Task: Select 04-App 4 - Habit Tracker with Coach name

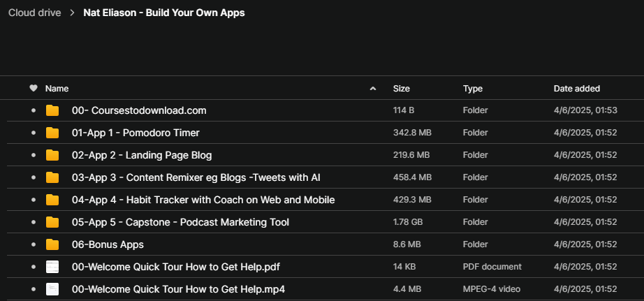Action: (203, 200)
